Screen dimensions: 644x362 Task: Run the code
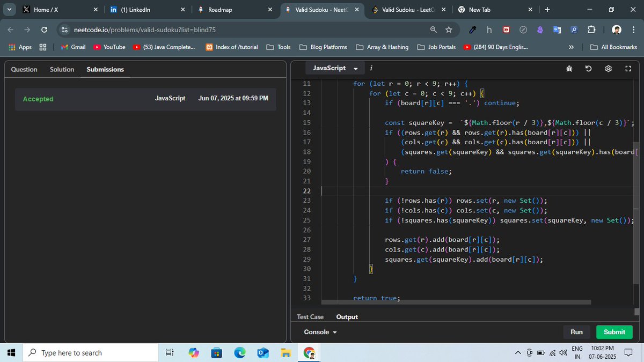coord(576,332)
